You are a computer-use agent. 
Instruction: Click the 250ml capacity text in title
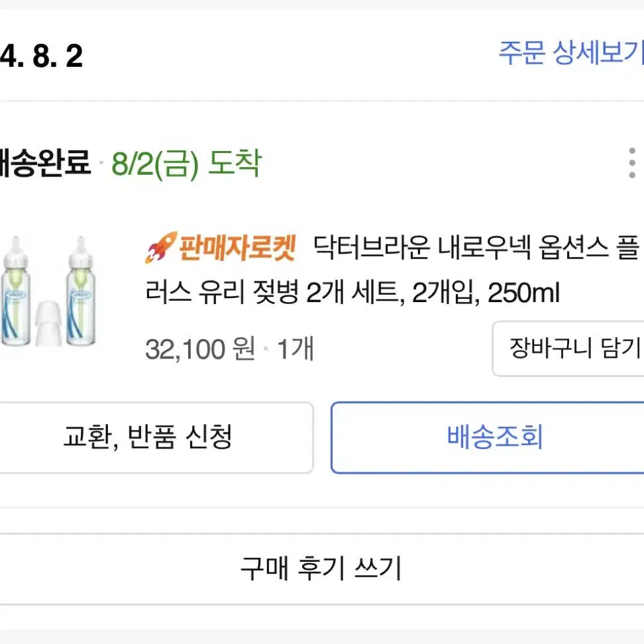523,292
